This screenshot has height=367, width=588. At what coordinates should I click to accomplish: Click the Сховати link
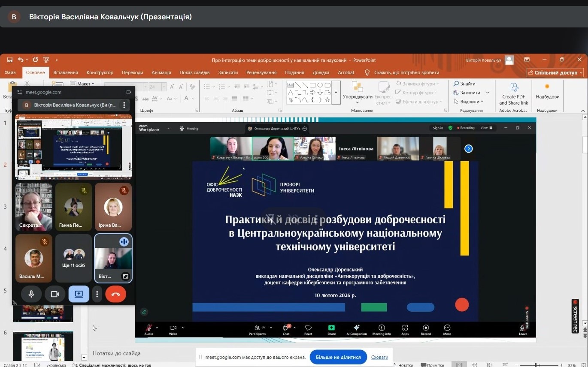coord(379,357)
